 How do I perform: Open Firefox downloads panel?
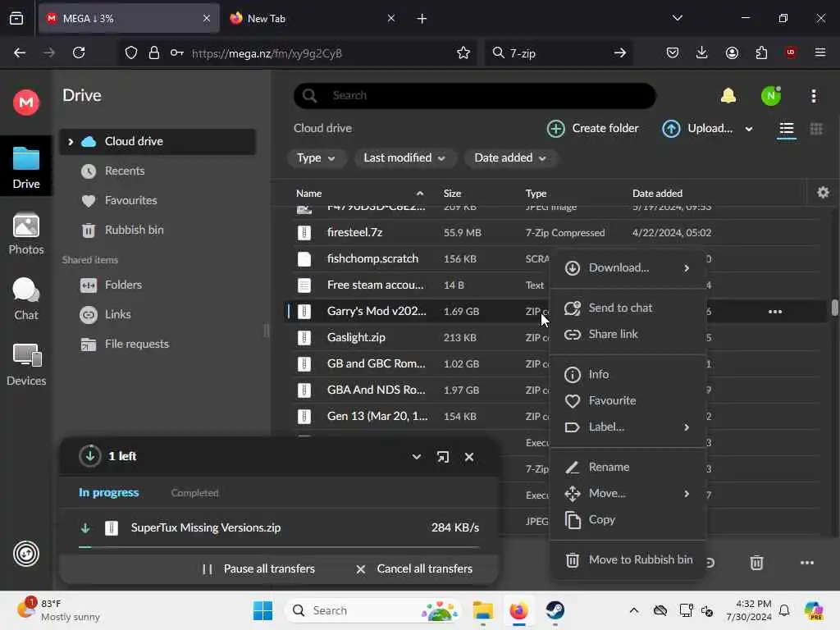[702, 52]
